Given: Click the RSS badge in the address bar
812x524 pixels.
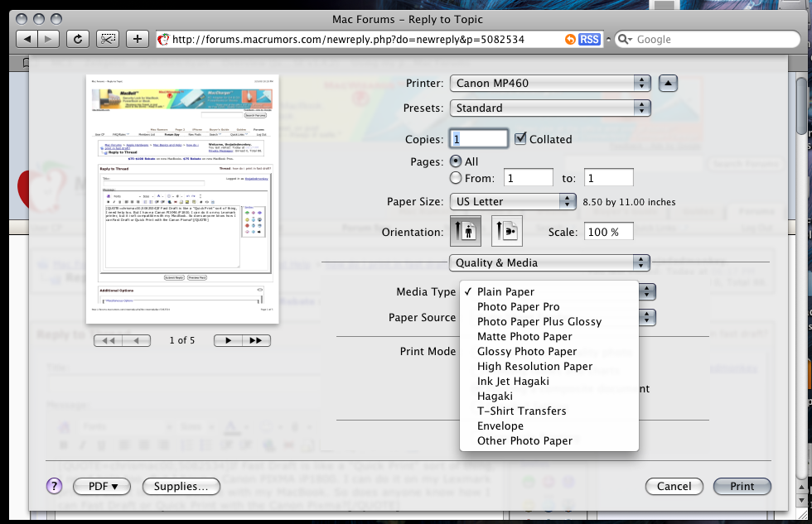Looking at the screenshot, I should (589, 39).
